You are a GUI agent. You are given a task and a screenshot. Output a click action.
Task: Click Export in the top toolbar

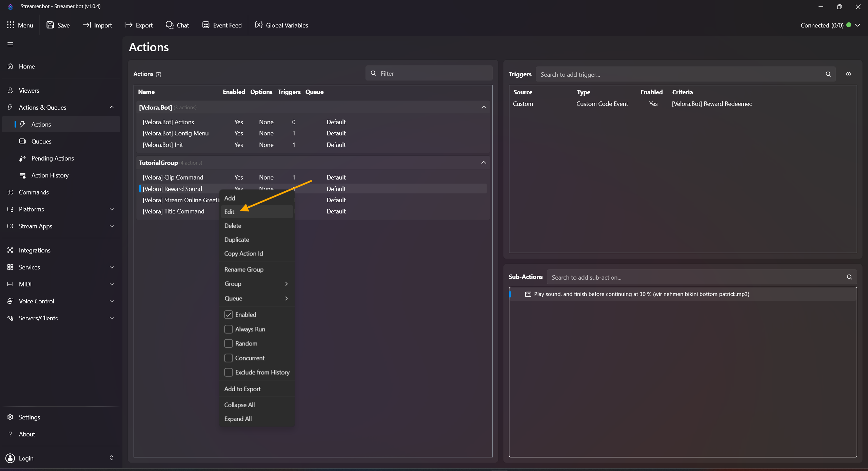pyautogui.click(x=139, y=25)
